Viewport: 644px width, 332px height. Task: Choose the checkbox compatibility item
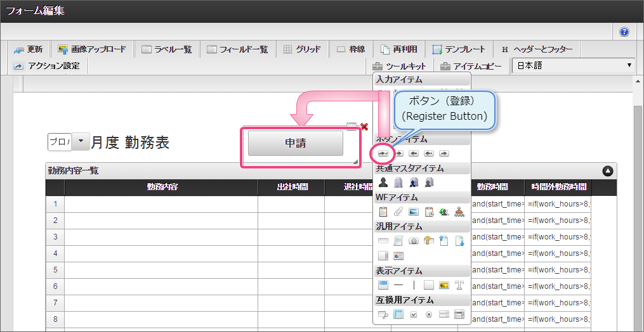[x=414, y=314]
